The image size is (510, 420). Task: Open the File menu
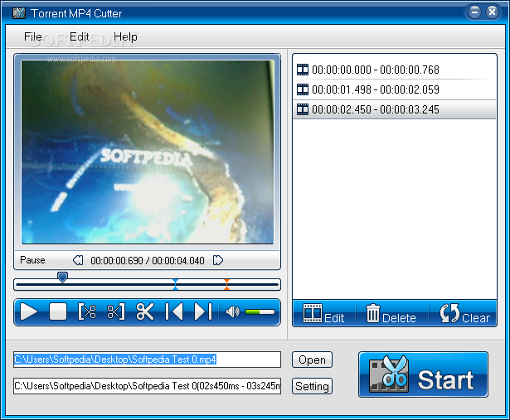coord(33,36)
